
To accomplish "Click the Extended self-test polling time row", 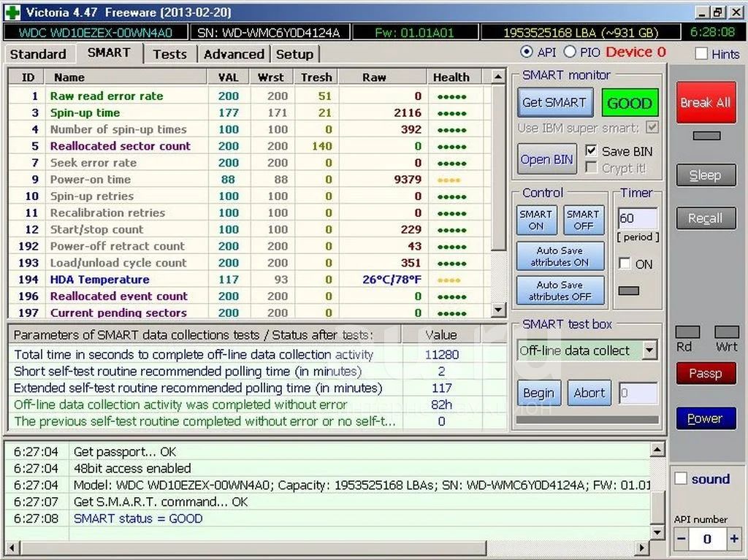I will click(258, 388).
